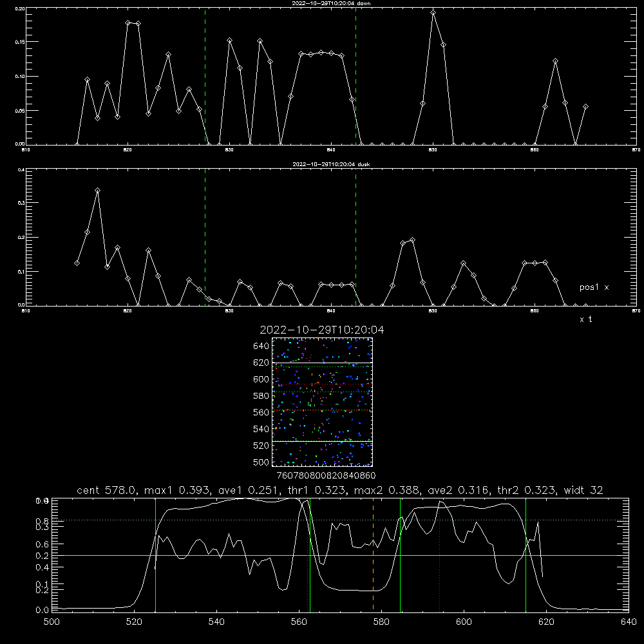This screenshot has width=644, height=644.
Task: Click the dotted horizontal threshold line in the bottom plot
Action: (x=340, y=520)
